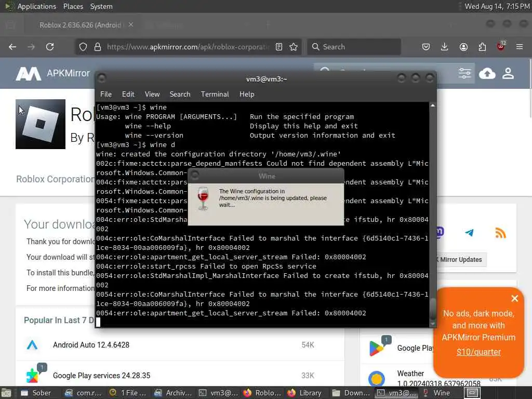Open terminal Search menu
Image resolution: width=532 pixels, height=399 pixels.
click(180, 95)
